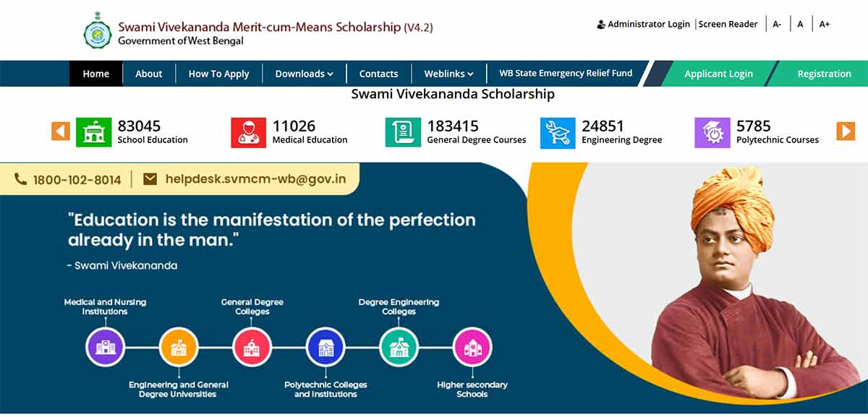
Task: Open the About page
Action: (149, 74)
